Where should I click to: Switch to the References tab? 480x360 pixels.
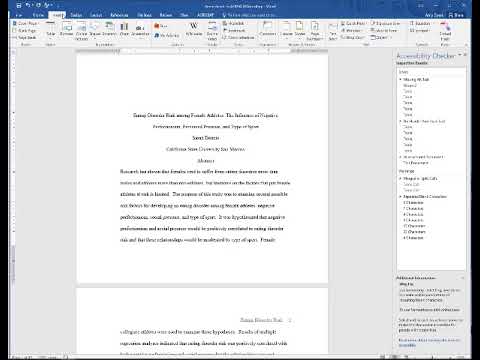pyautogui.click(x=119, y=15)
